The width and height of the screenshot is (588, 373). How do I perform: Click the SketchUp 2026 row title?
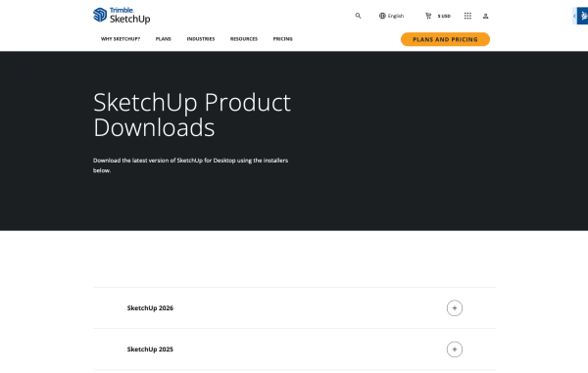coord(150,308)
